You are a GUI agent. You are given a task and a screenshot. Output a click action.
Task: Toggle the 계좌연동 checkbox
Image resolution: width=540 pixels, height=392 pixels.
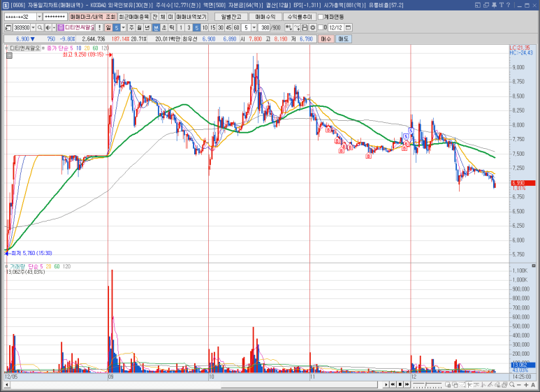[321, 17]
